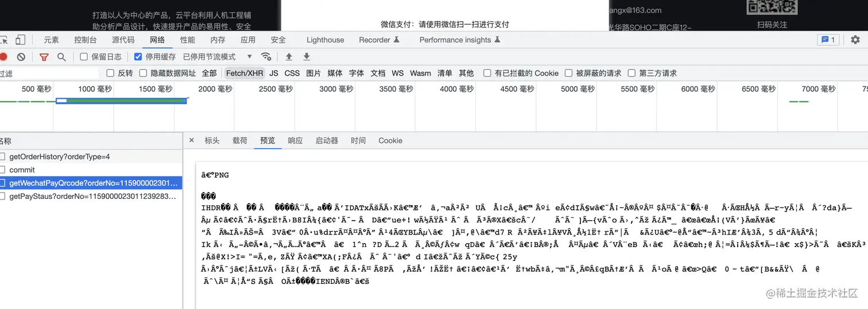868x309 pixels.
Task: Open the issues counter badge showing 1
Action: [828, 40]
